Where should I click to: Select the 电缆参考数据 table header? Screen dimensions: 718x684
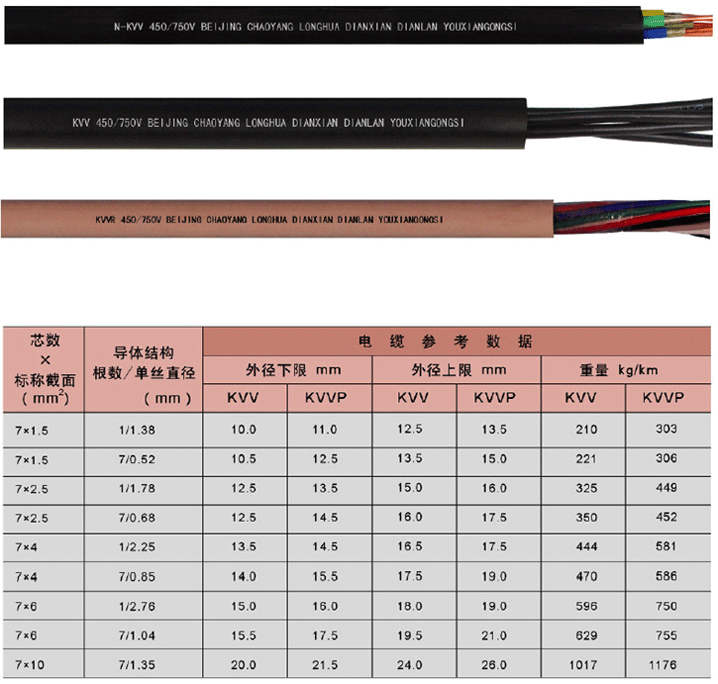[x=457, y=341]
